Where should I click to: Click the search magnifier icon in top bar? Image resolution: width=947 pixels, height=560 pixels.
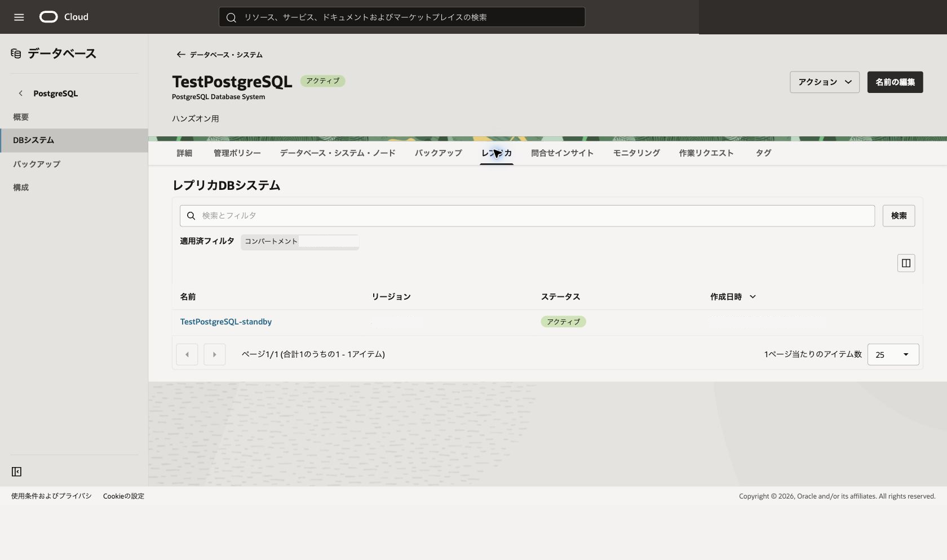[x=231, y=17]
